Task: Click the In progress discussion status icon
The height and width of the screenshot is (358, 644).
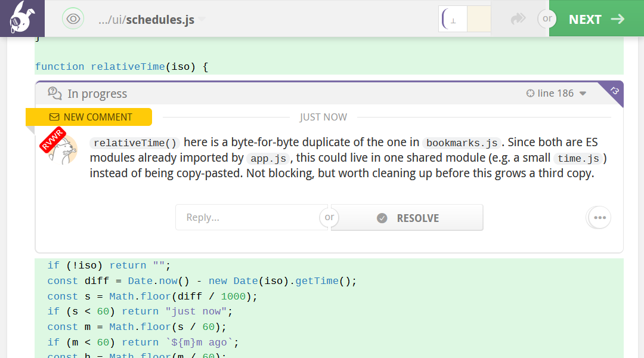Action: (55, 94)
